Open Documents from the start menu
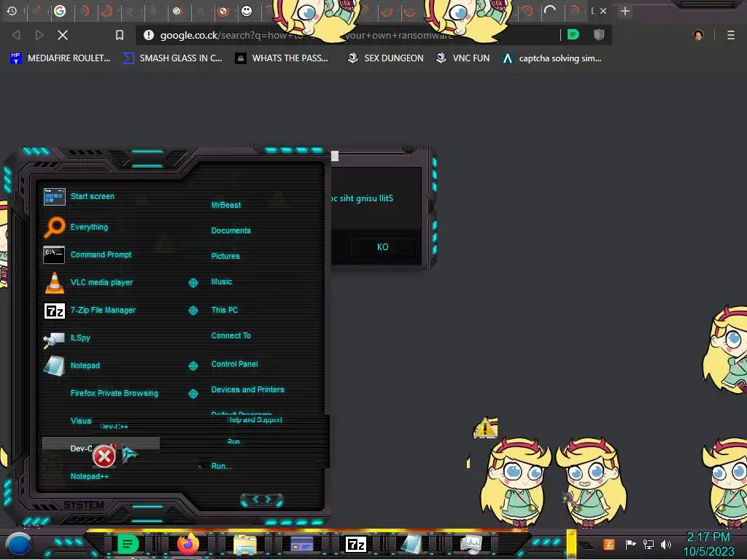The height and width of the screenshot is (560, 747). (231, 230)
